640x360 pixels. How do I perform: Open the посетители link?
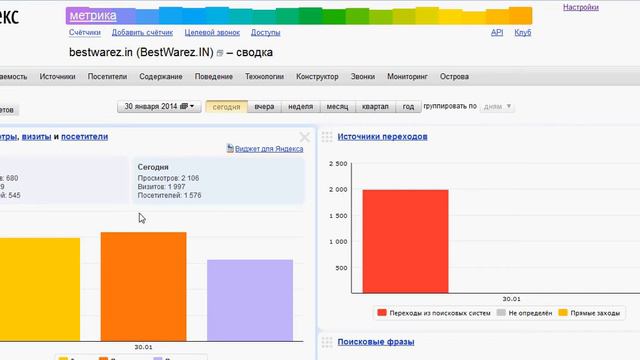(x=84, y=136)
